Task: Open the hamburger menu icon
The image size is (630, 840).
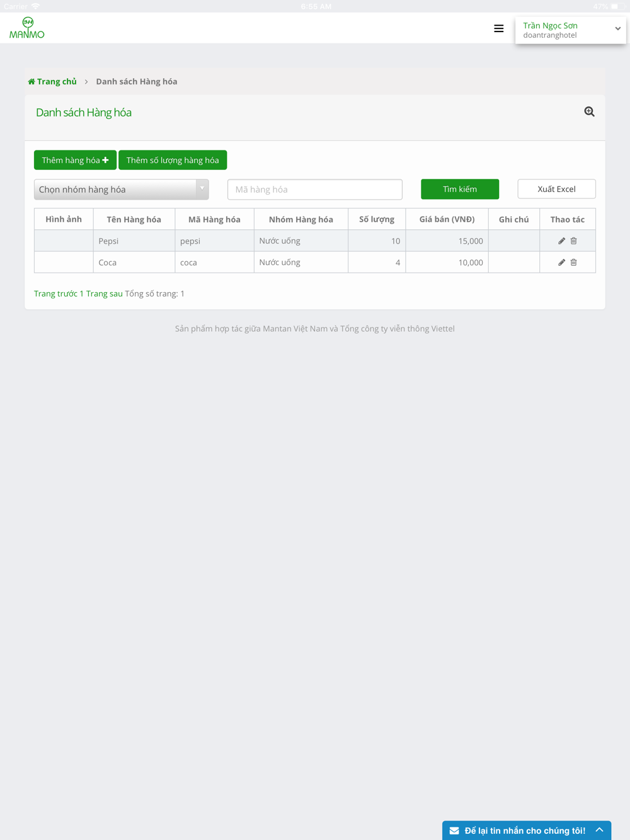Action: [x=498, y=28]
